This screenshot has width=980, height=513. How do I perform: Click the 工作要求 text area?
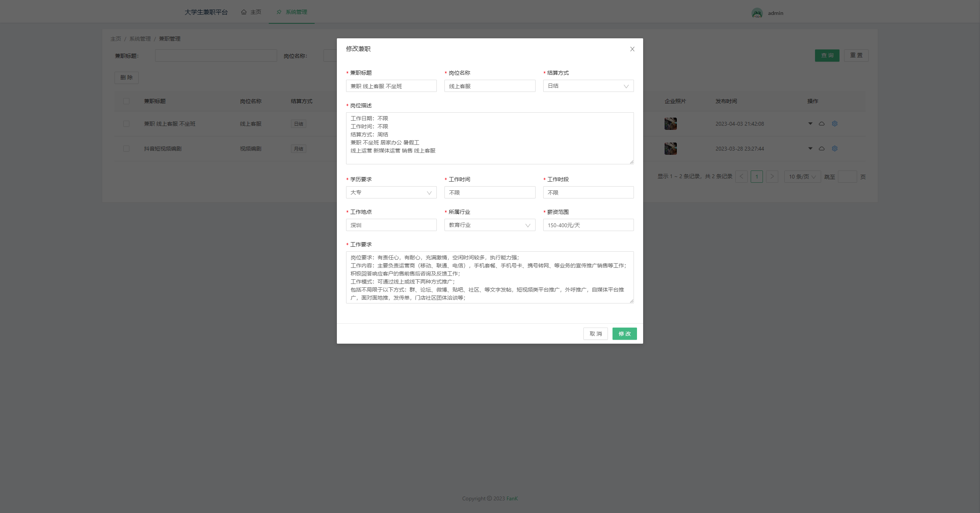(x=490, y=277)
